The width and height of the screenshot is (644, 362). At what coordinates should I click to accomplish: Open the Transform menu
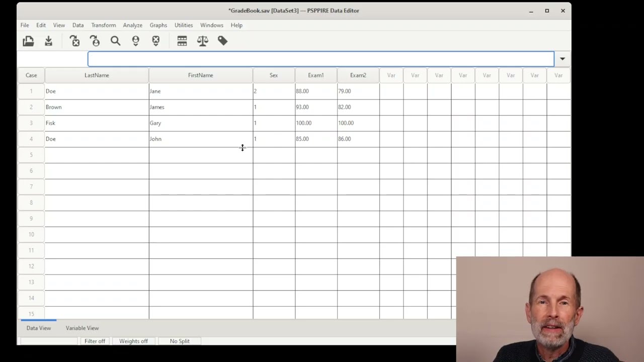(x=104, y=25)
